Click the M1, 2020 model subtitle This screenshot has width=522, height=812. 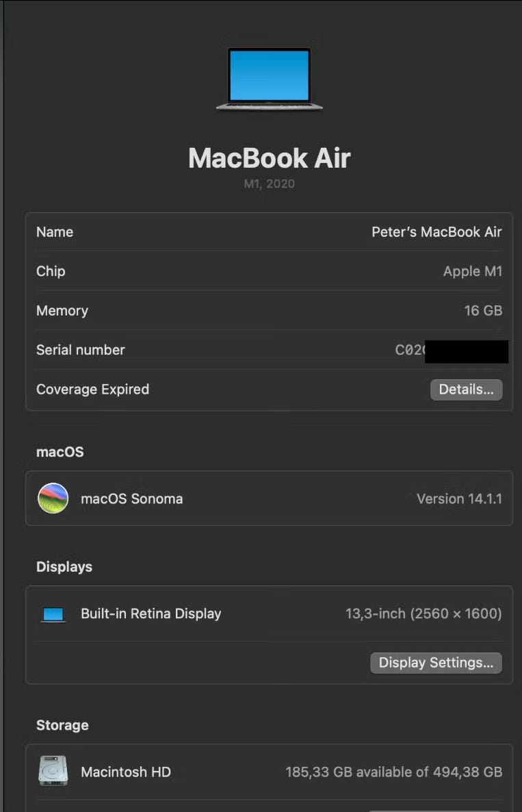269,184
